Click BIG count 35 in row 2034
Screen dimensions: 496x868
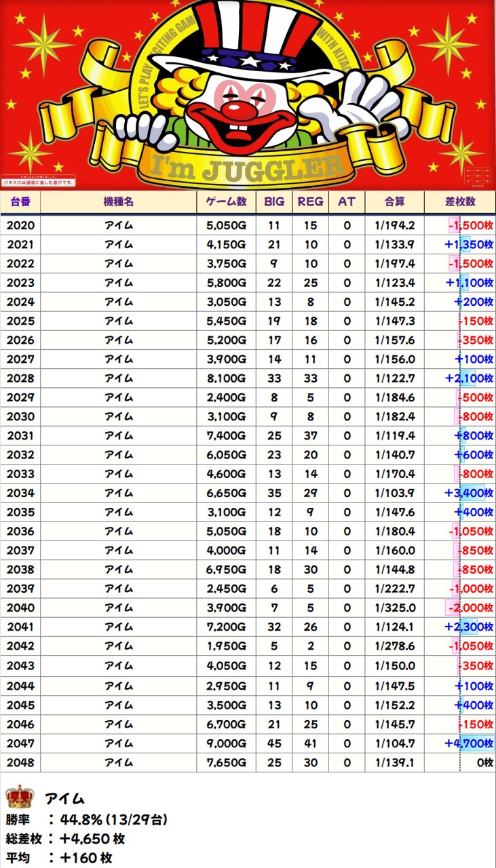coord(274,493)
